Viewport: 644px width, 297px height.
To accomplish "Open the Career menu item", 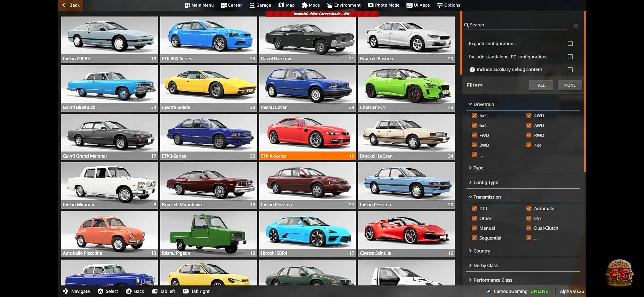I will pyautogui.click(x=231, y=5).
